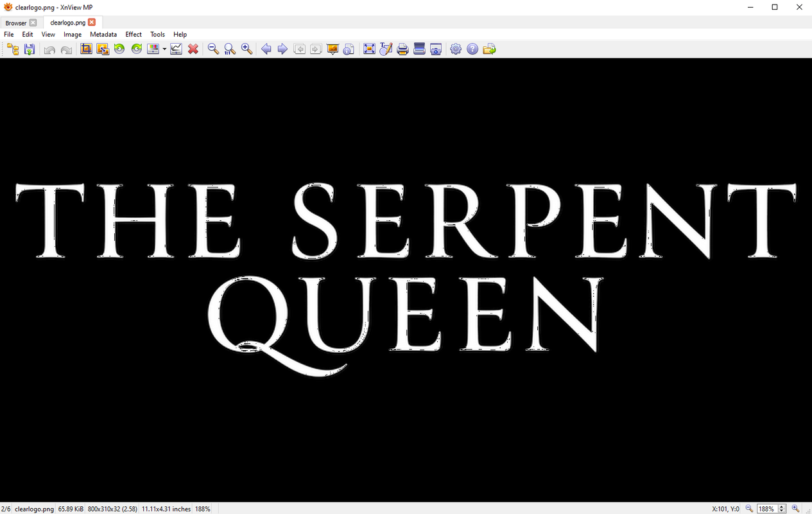812x514 pixels.
Task: Click the export folder arrow icon
Action: (x=489, y=49)
